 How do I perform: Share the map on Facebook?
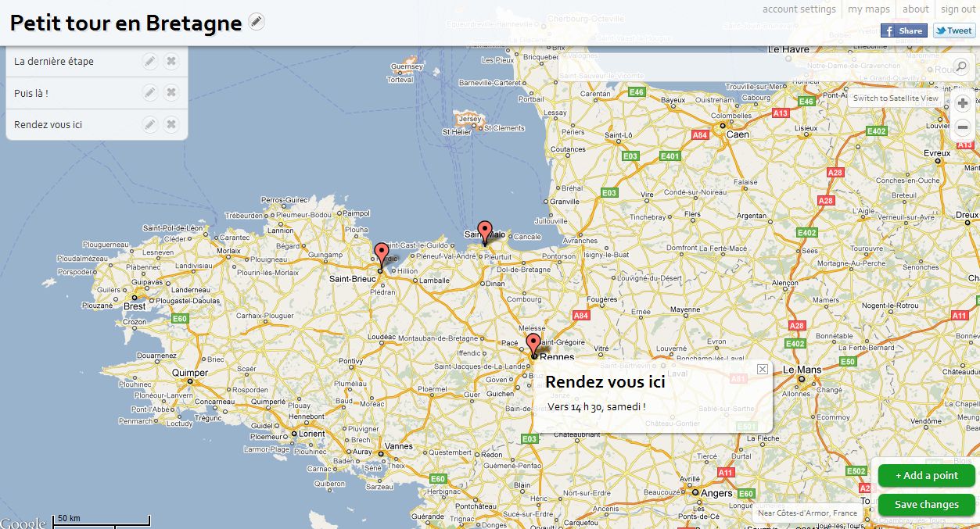tap(903, 30)
